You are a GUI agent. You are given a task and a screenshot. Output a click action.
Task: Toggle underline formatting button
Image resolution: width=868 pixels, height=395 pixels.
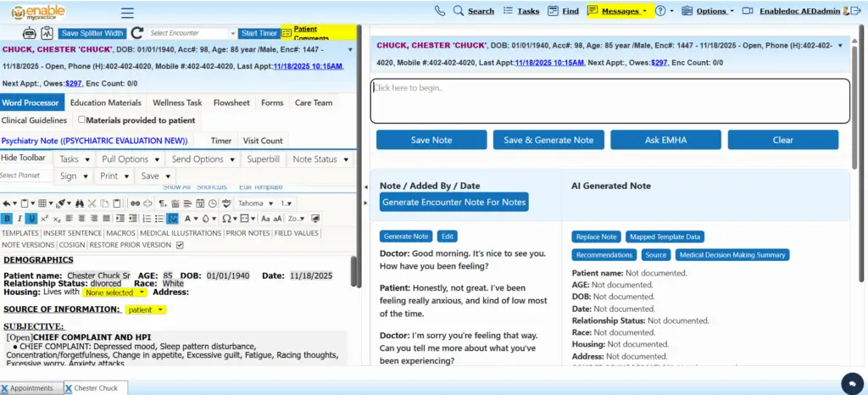(31, 219)
